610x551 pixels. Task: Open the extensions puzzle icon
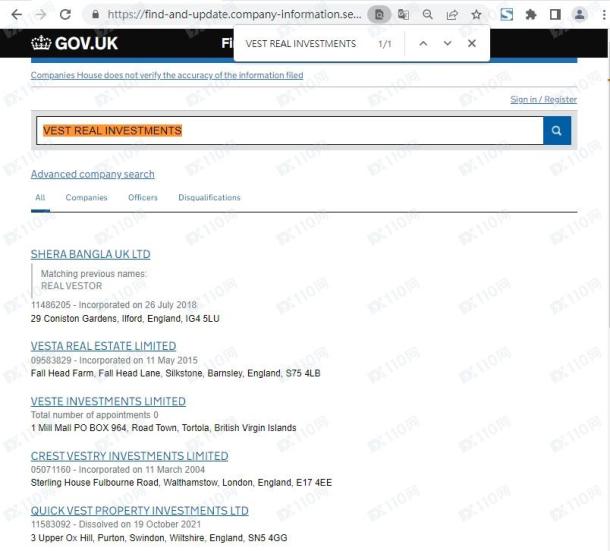pyautogui.click(x=531, y=15)
